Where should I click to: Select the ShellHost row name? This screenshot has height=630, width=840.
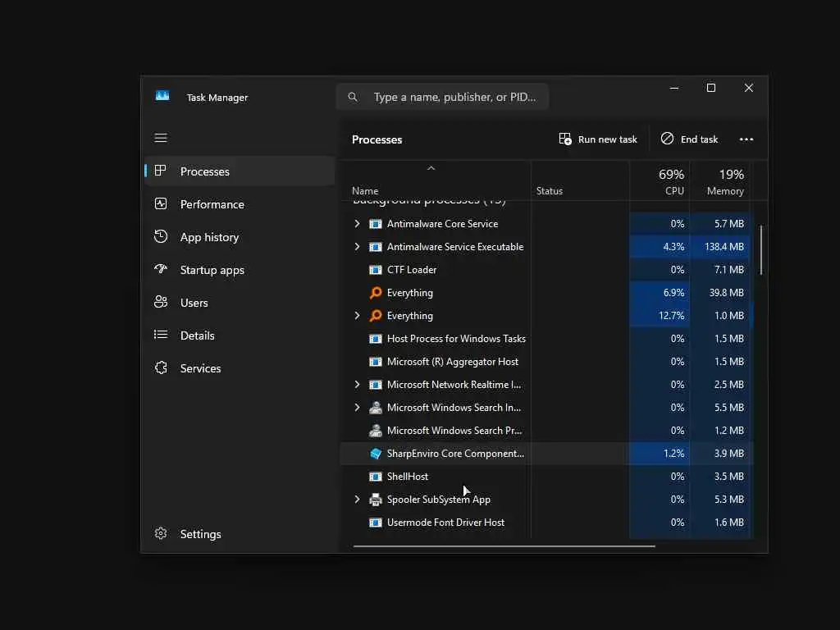(x=408, y=477)
